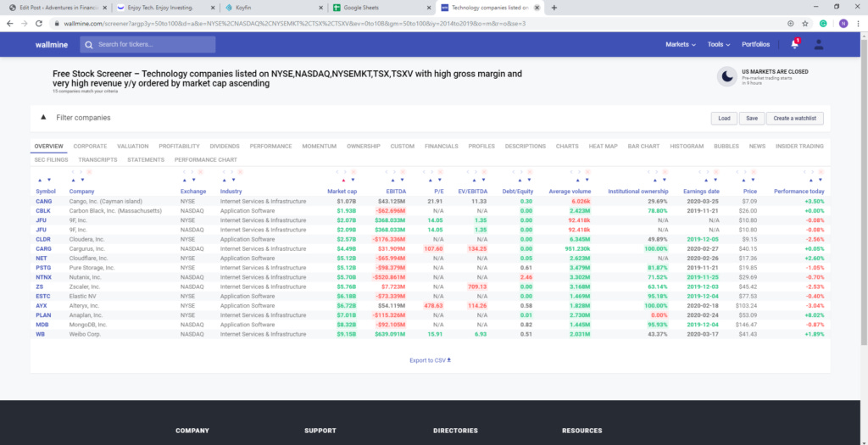This screenshot has height=445, width=868.
Task: Open the Portfolios link
Action: tap(755, 44)
